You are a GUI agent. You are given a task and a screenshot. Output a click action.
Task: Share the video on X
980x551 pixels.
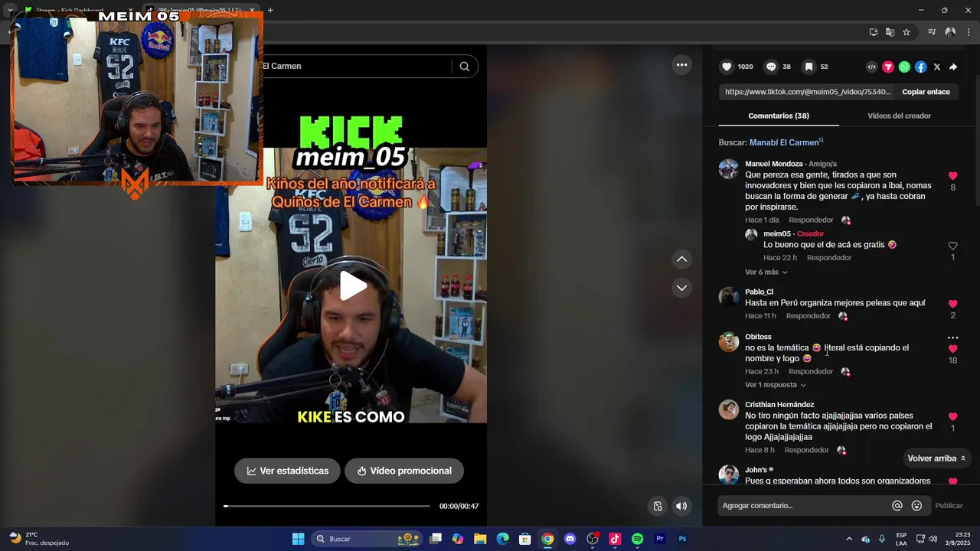pos(937,67)
